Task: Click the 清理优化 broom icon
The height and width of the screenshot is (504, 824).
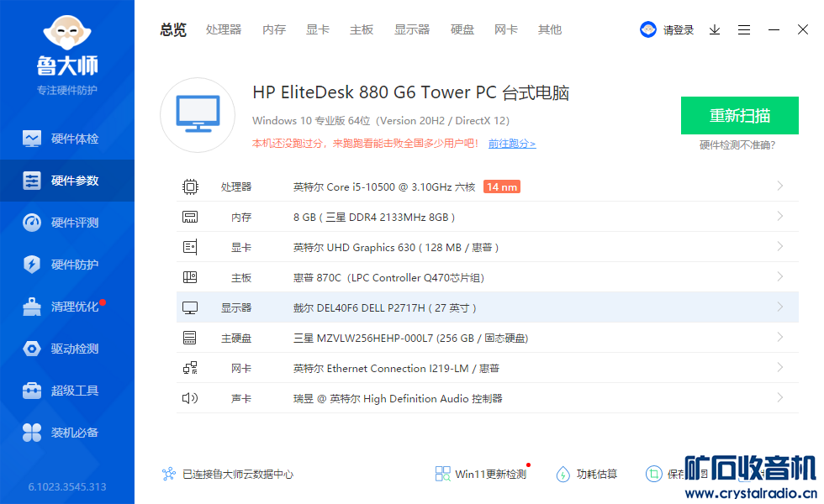Action: (32, 307)
